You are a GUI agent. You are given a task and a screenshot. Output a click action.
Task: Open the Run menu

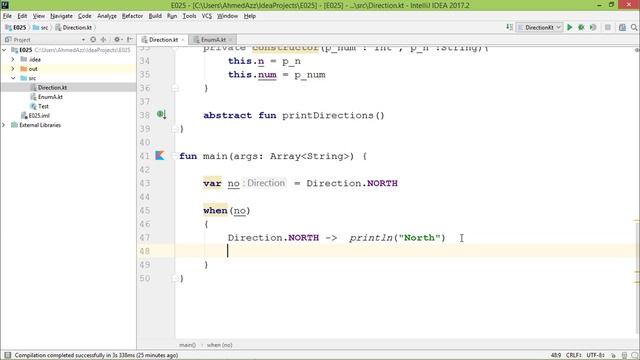click(x=172, y=16)
